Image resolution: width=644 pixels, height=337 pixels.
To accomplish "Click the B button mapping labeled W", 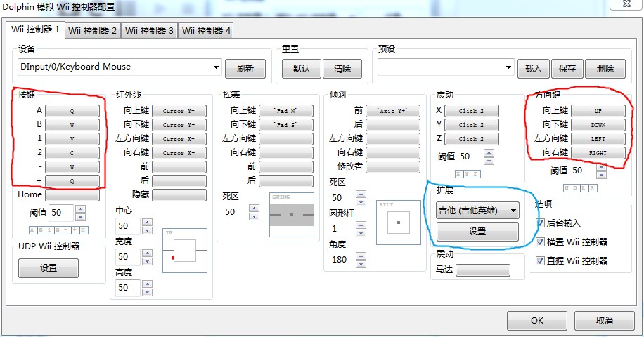I will (72, 125).
